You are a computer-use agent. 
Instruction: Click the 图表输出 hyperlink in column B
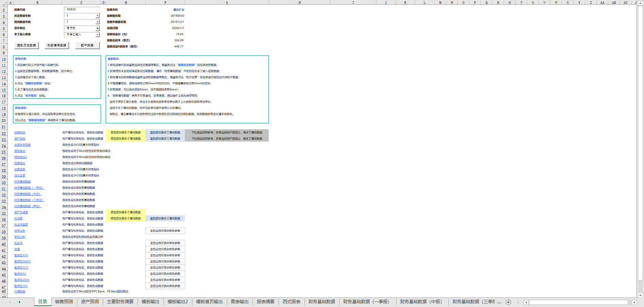(x=20, y=163)
